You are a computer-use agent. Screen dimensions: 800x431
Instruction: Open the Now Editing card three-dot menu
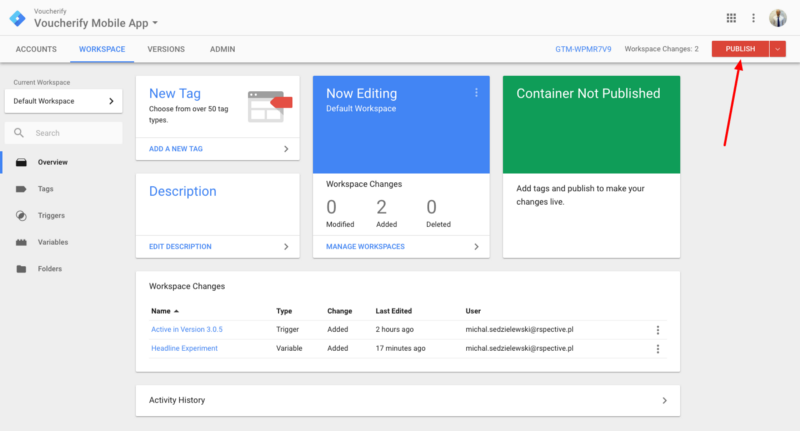point(476,92)
